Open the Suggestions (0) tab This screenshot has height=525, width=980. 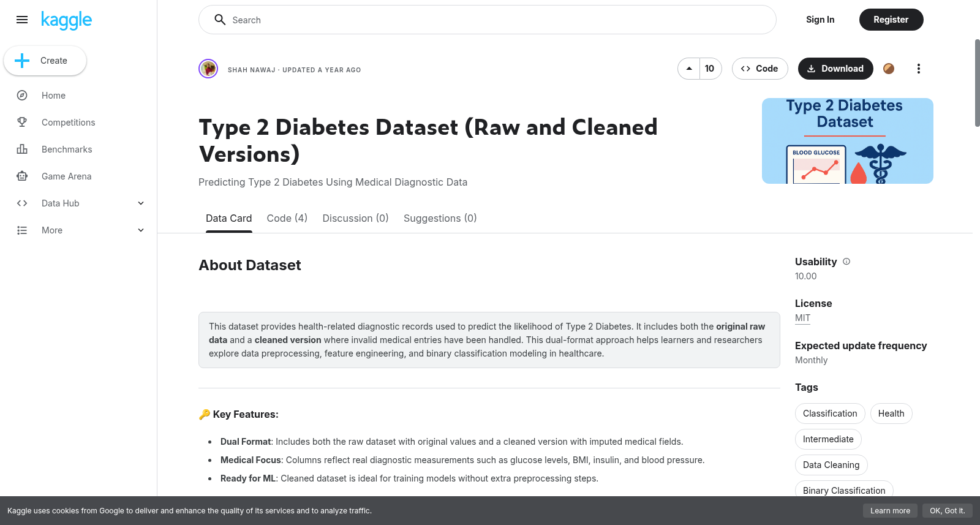[x=440, y=218]
